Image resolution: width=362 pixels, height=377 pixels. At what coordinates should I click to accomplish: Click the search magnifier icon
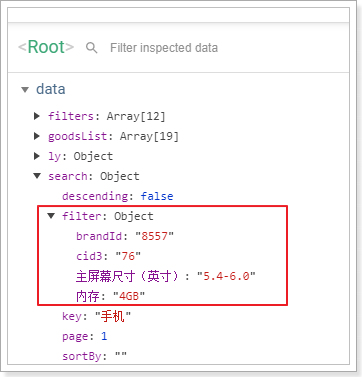[x=92, y=48]
